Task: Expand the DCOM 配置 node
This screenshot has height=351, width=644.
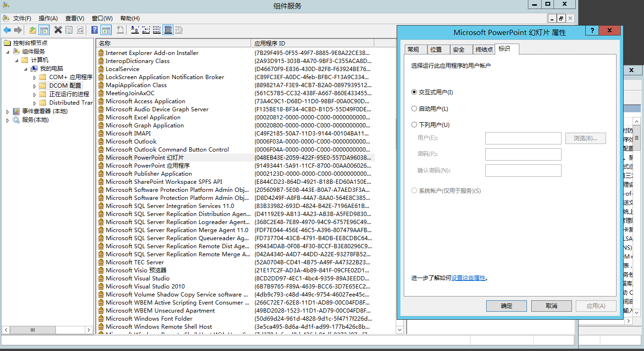Action: pos(35,86)
